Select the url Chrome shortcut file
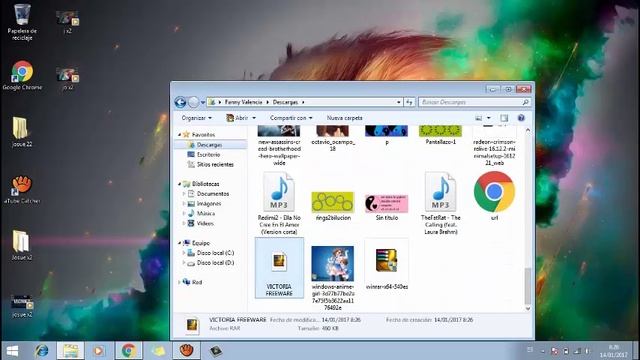The height and width of the screenshot is (360, 640). pyautogui.click(x=494, y=196)
